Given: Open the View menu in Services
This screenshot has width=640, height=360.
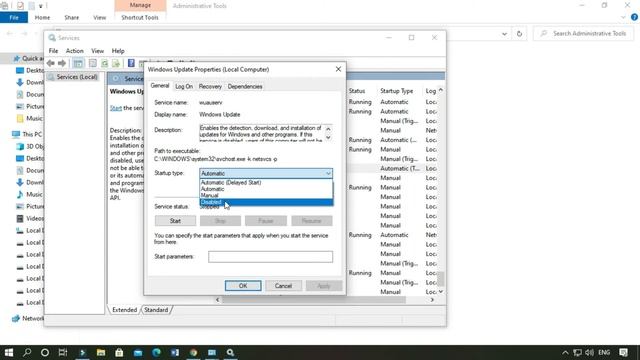Looking at the screenshot, I should pyautogui.click(x=97, y=51).
